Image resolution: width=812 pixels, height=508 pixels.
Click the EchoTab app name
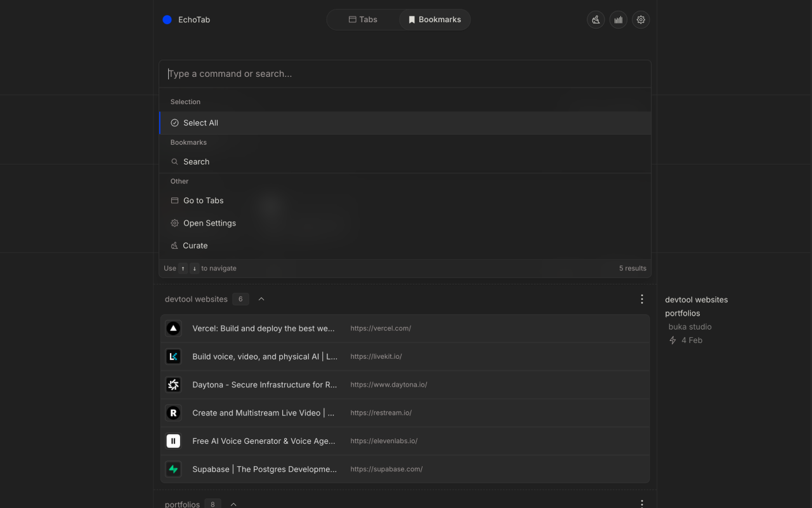coord(194,20)
